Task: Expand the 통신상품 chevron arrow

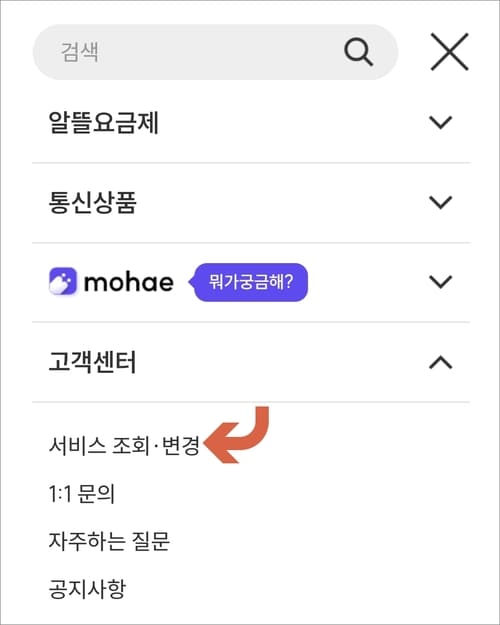Action: (441, 202)
